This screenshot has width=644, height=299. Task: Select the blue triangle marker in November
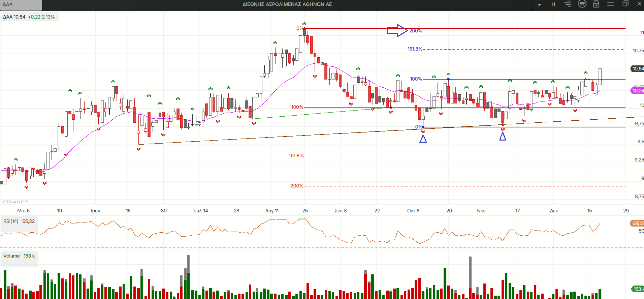click(x=503, y=137)
